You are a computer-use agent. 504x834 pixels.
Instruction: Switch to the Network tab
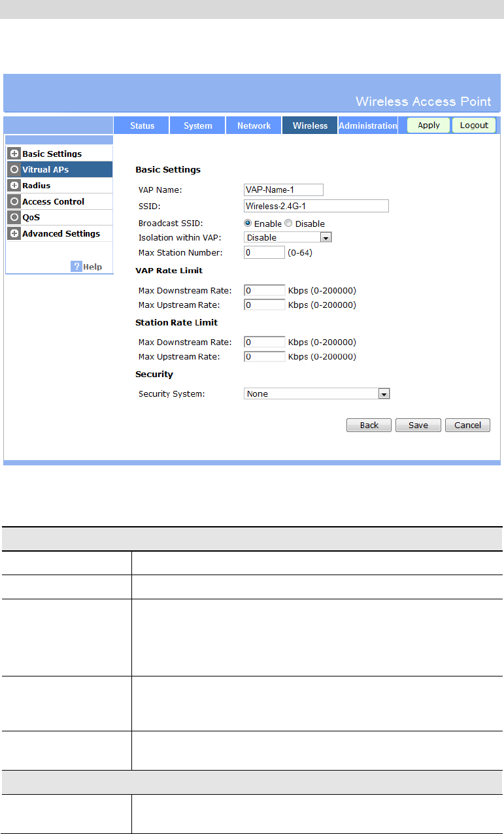point(254,125)
